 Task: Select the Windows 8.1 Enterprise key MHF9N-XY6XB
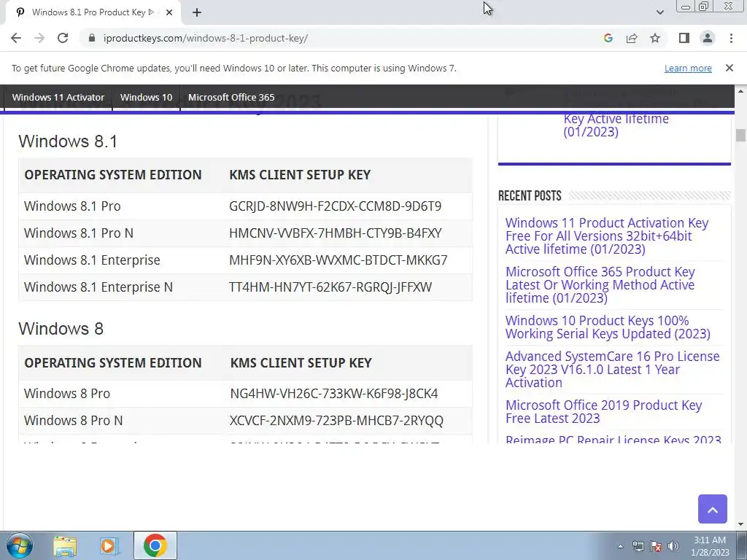click(338, 260)
